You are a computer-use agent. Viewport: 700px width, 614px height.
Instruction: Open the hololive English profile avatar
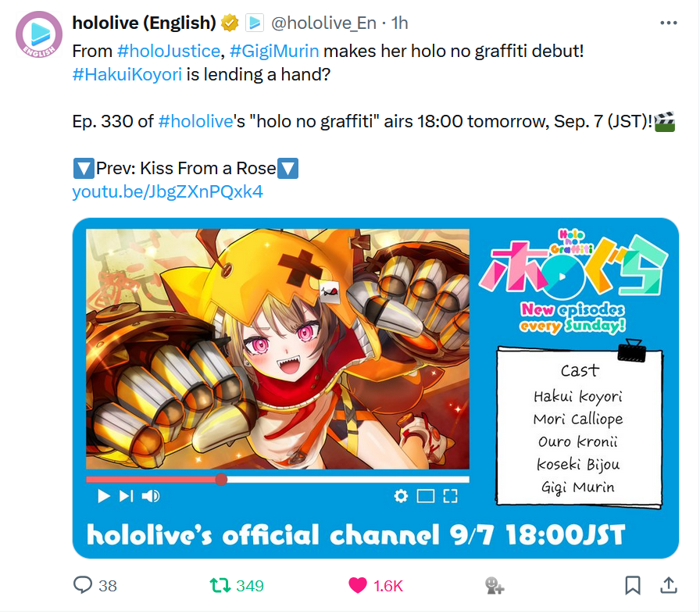[39, 34]
